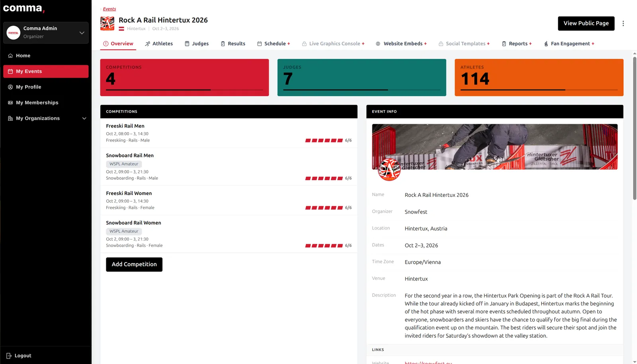Open the Home sidebar item
The width and height of the screenshot is (637, 364).
(x=46, y=56)
